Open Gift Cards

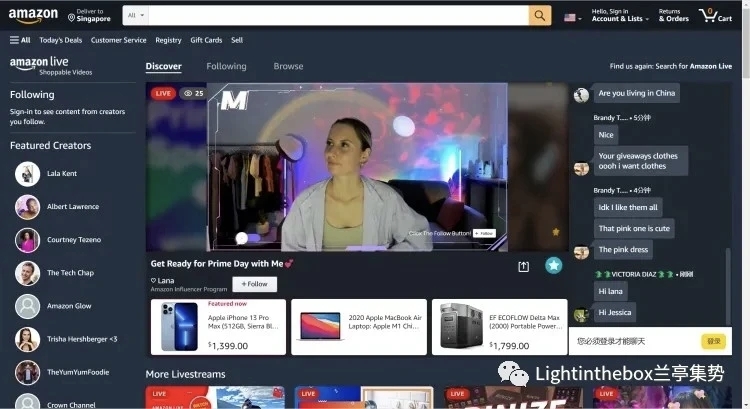pos(206,40)
